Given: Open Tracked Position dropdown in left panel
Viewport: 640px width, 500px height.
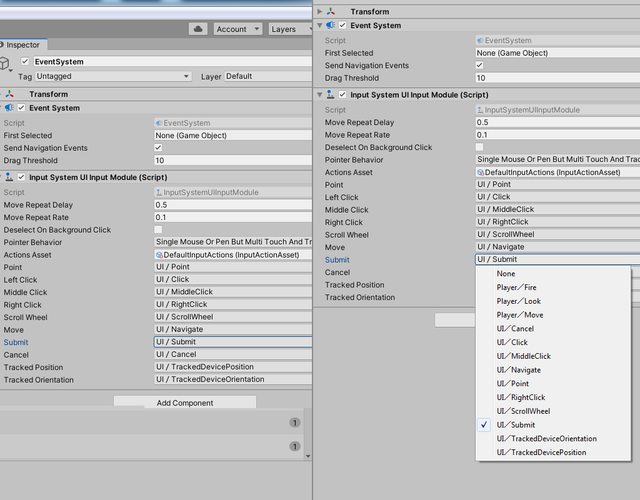Looking at the screenshot, I should click(x=233, y=367).
